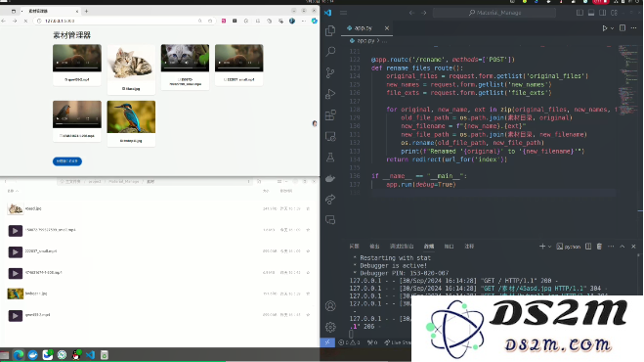Play the robin video
The image size is (644, 362).
58,119
